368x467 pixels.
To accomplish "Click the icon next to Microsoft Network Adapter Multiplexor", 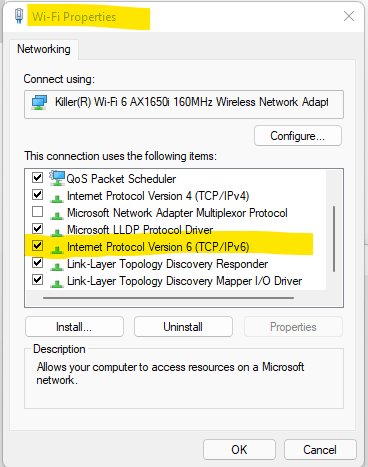I will click(57, 216).
